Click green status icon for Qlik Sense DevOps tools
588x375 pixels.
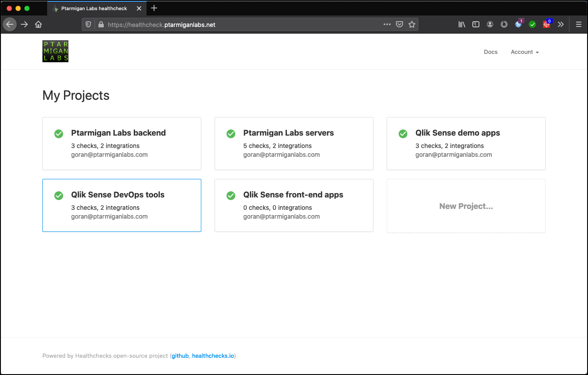(59, 195)
